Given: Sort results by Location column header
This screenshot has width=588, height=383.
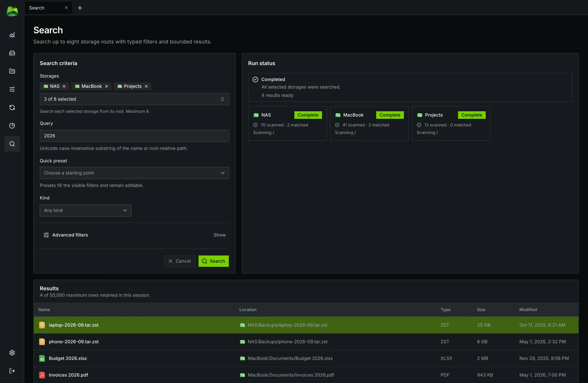Looking at the screenshot, I should pyautogui.click(x=248, y=310).
